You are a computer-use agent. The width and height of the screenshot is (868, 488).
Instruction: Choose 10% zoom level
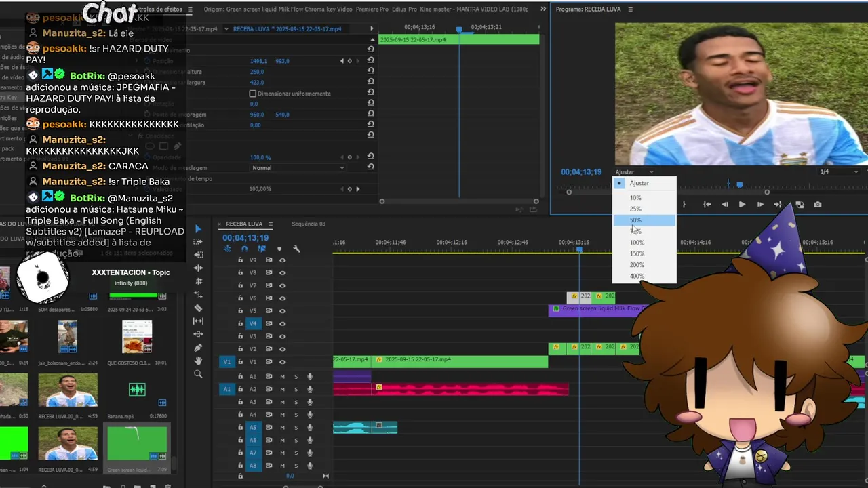click(644, 198)
